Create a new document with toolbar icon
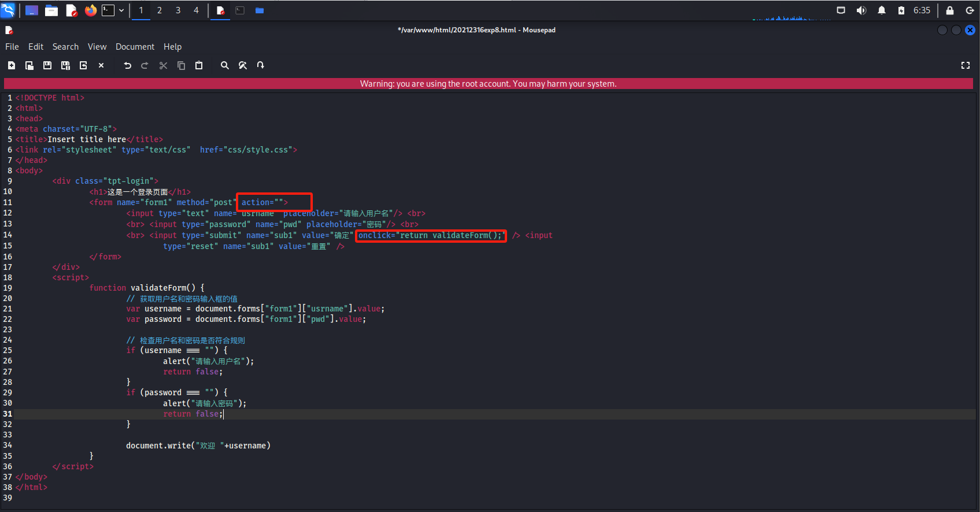The width and height of the screenshot is (980, 512). [12, 65]
